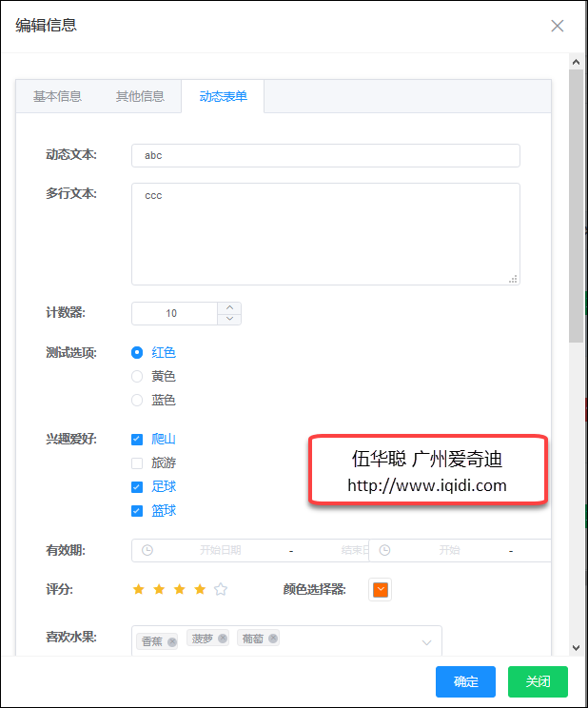The height and width of the screenshot is (708, 588).
Task: Click the green 关闭 button
Action: [538, 681]
